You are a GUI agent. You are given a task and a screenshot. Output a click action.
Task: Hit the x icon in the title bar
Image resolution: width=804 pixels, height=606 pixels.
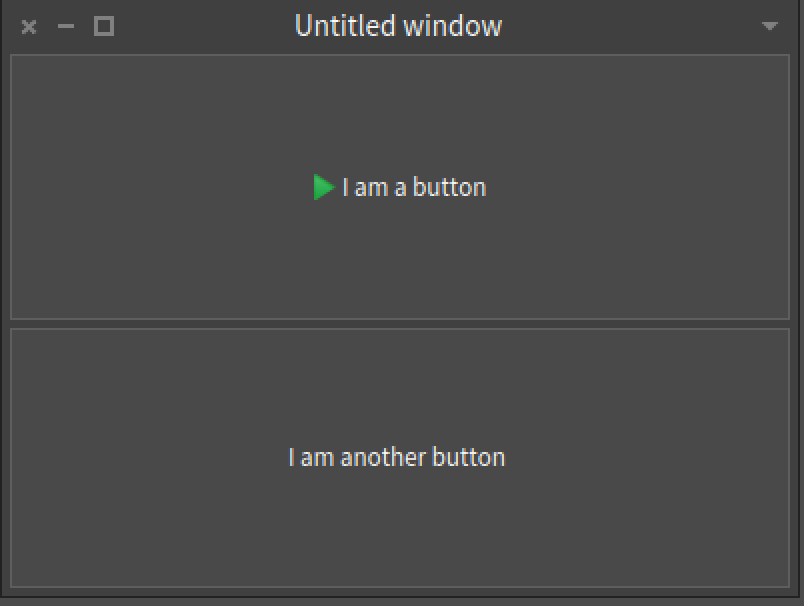click(x=29, y=27)
